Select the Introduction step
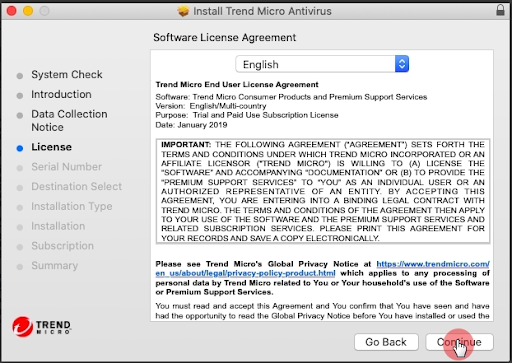 pos(61,94)
